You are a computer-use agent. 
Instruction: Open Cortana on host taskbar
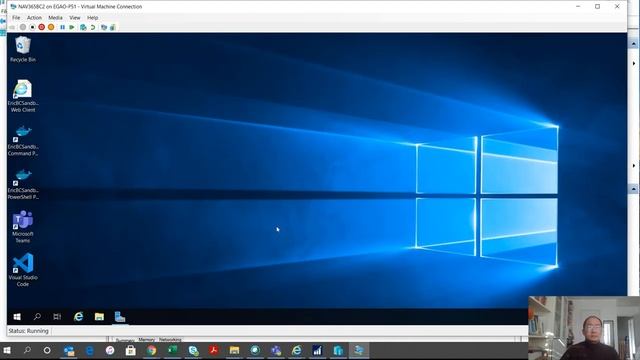tap(47, 350)
